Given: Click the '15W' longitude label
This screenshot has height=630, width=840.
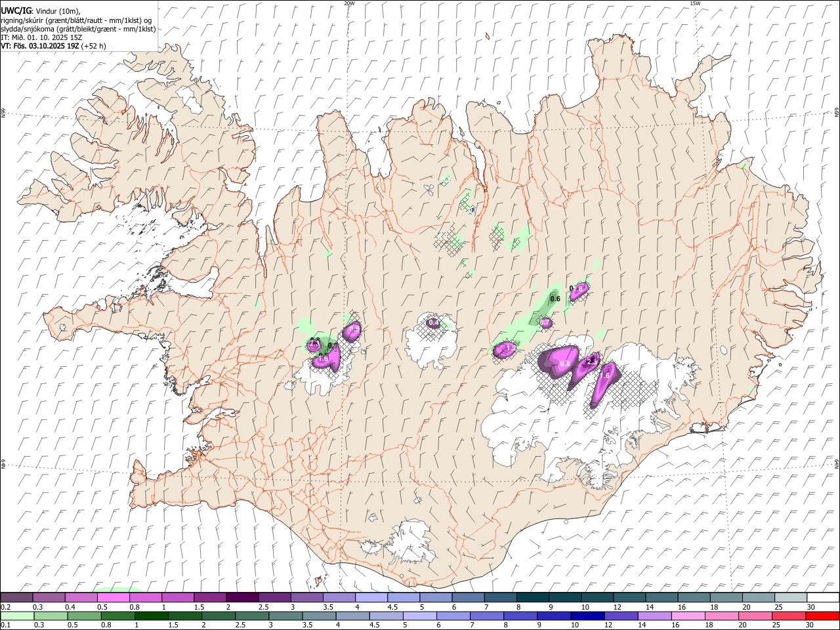Looking at the screenshot, I should click(x=695, y=3).
